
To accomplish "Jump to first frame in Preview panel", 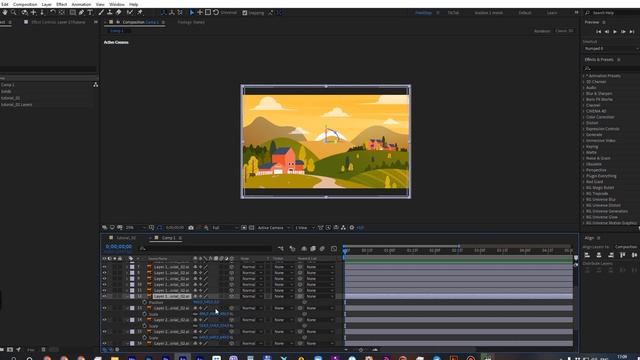I will pos(598,31).
